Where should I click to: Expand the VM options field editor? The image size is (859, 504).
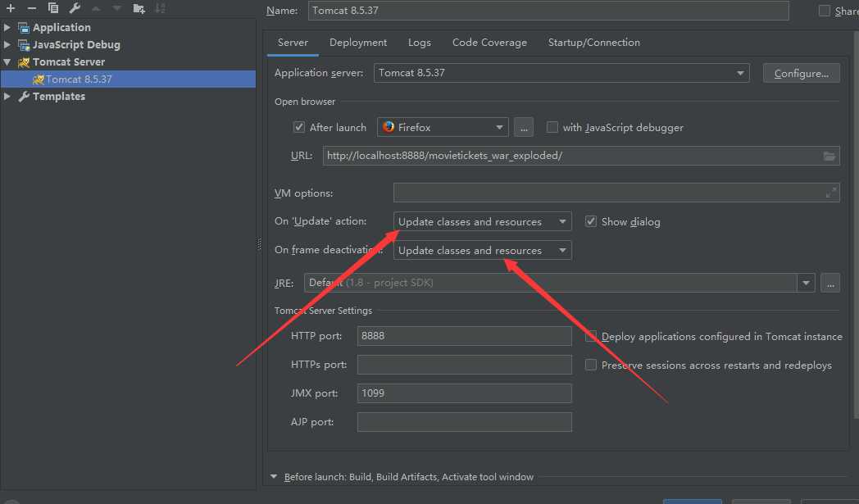click(831, 193)
